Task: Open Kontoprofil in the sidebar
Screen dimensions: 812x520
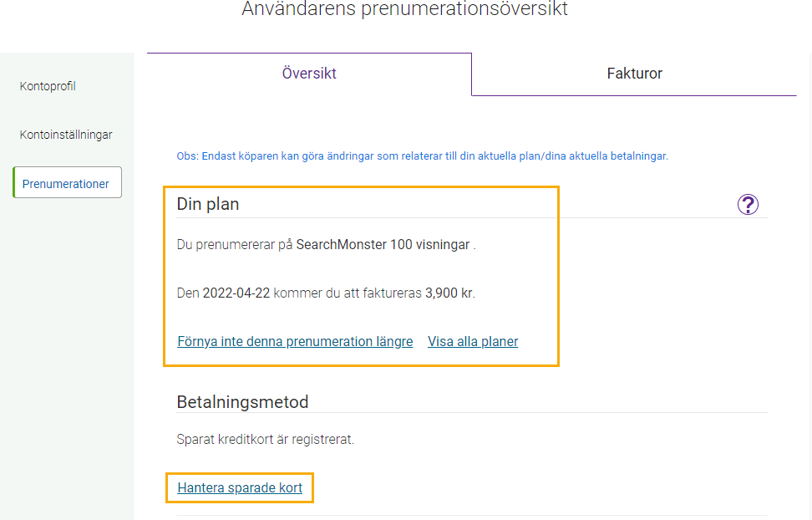Action: [48, 86]
